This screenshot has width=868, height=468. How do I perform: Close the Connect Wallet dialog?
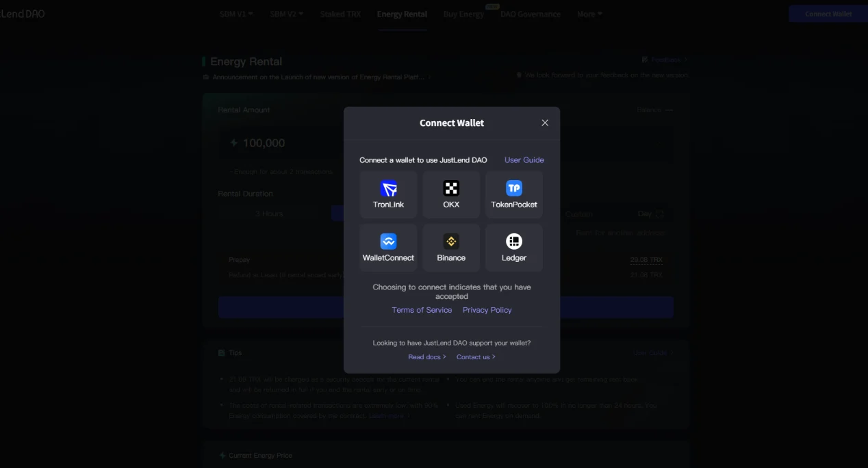545,123
